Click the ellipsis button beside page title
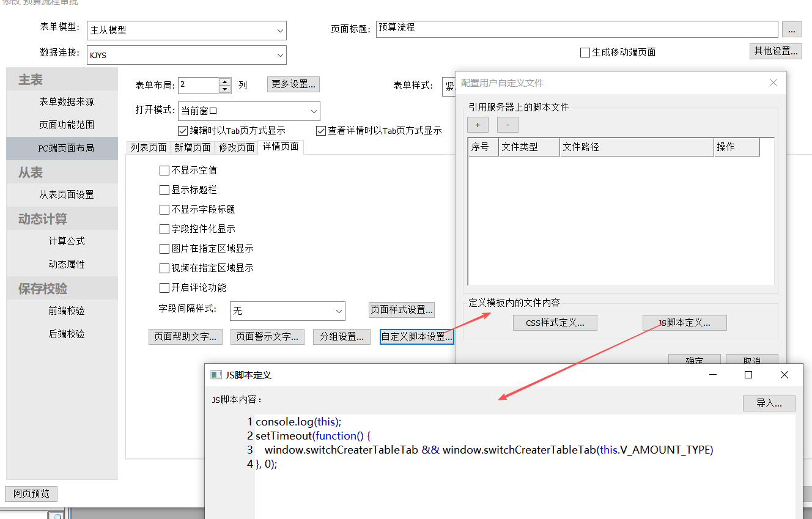The image size is (812, 519). point(792,29)
